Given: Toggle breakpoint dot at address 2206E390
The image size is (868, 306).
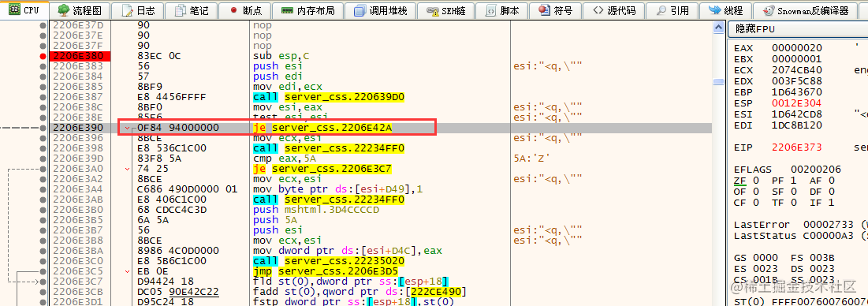Looking at the screenshot, I should 43,128.
